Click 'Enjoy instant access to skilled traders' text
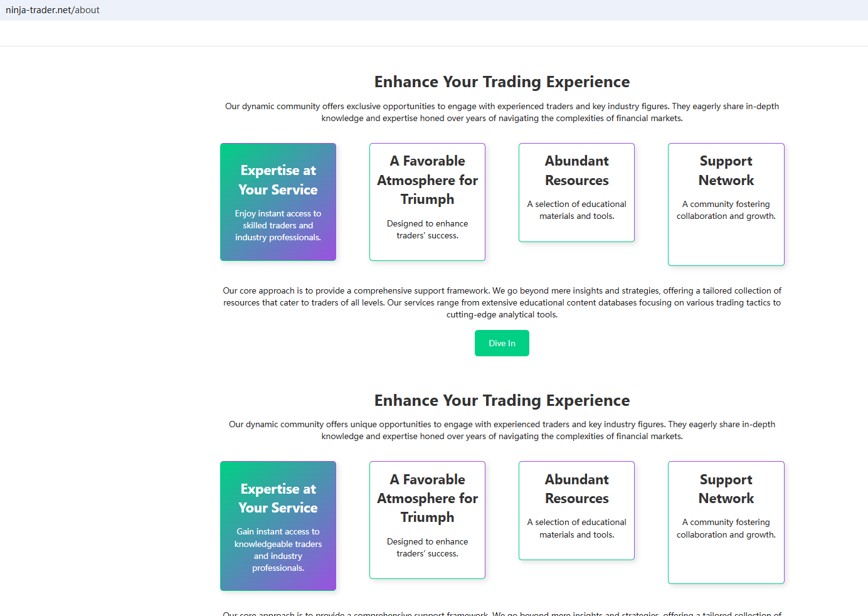Image resolution: width=868 pixels, height=616 pixels. 278,225
